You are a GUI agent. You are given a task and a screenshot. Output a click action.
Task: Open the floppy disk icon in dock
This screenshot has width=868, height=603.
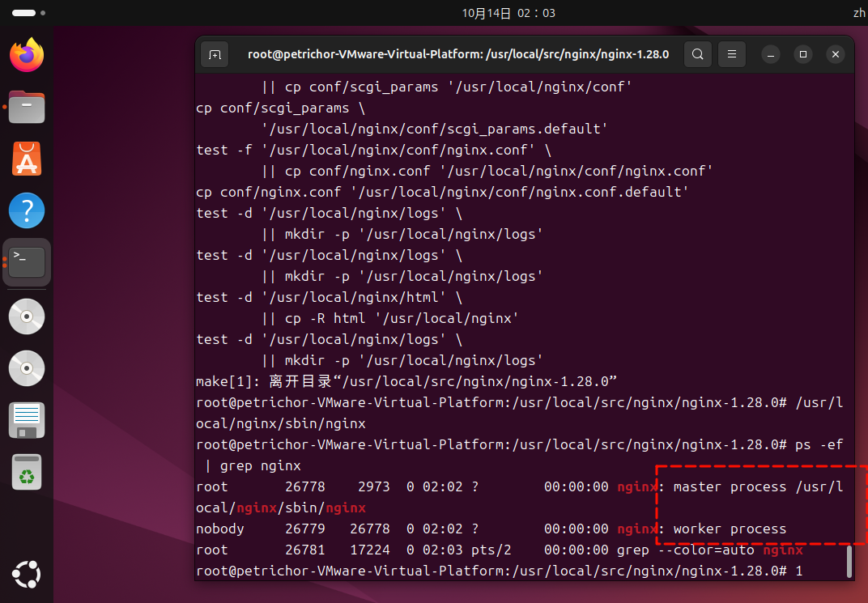(27, 420)
